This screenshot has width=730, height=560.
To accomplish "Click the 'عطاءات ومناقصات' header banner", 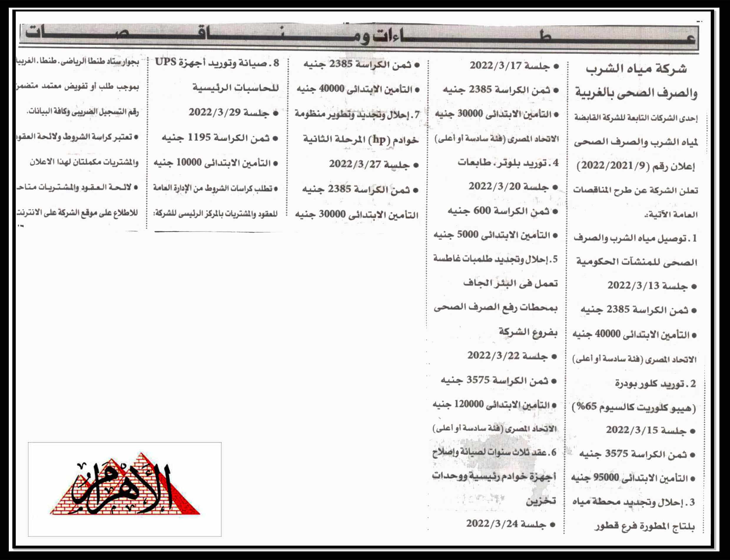I will click(359, 38).
